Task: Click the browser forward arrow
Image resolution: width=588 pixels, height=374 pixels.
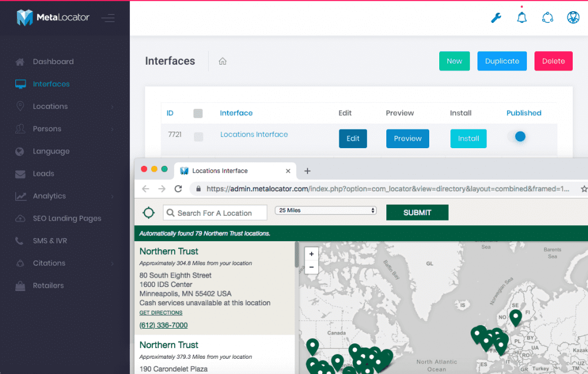Action: [x=162, y=189]
